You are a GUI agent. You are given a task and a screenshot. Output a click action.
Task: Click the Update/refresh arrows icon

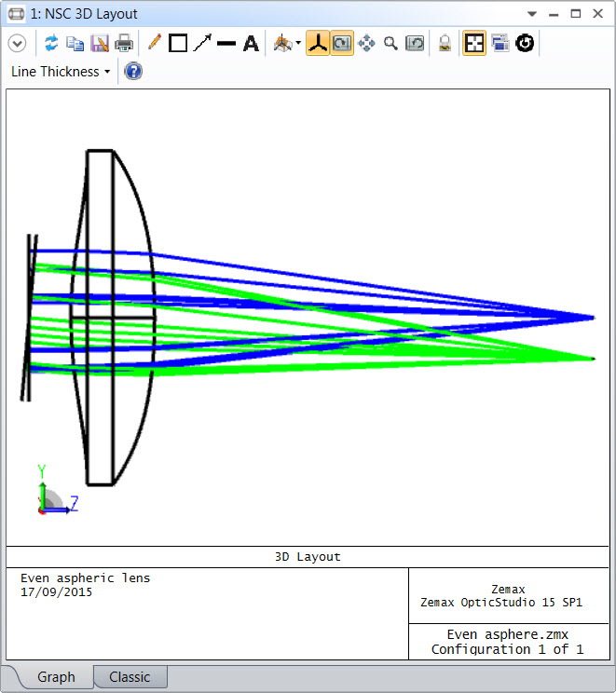pyautogui.click(x=51, y=43)
